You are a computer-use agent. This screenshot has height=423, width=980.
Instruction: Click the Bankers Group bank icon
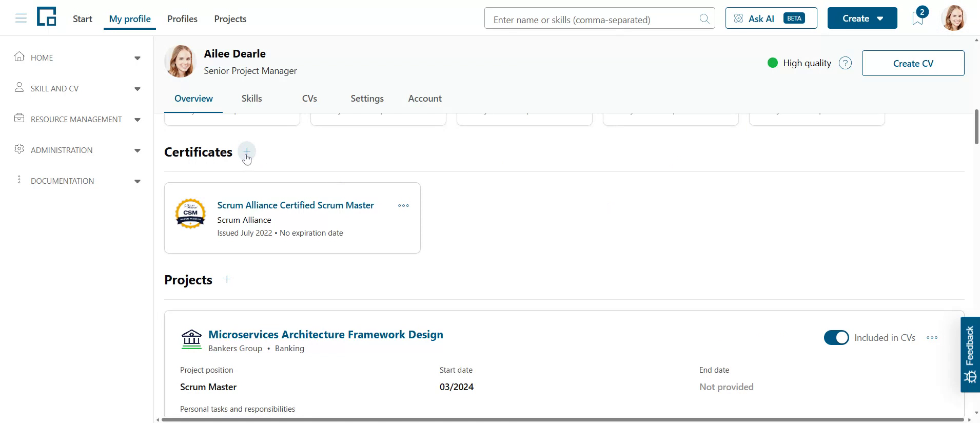(x=191, y=339)
